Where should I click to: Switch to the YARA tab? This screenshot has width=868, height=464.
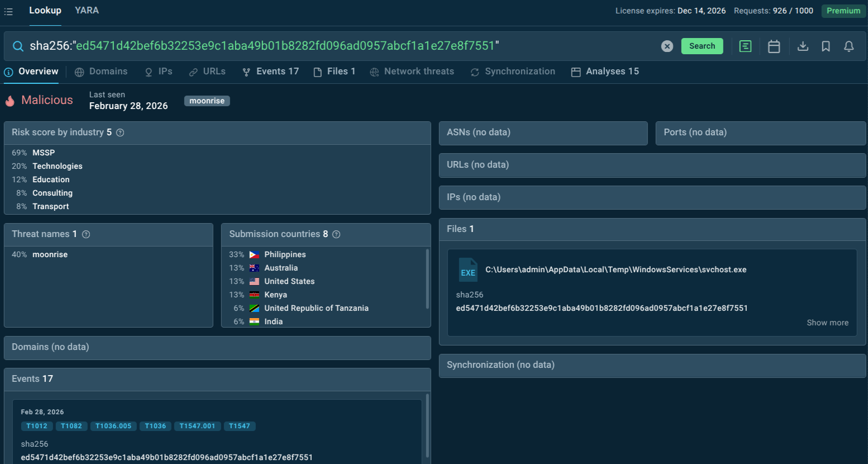click(x=87, y=10)
